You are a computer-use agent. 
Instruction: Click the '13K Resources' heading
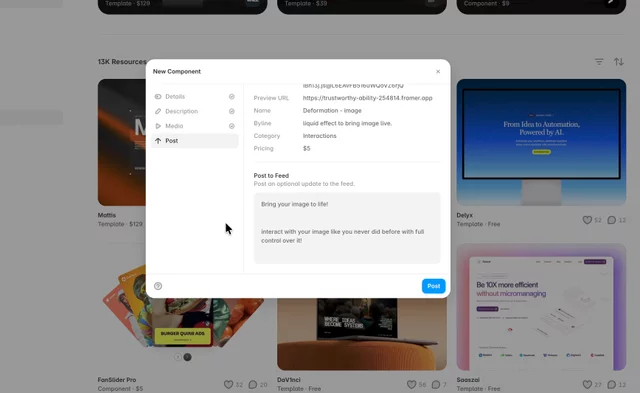(x=122, y=62)
